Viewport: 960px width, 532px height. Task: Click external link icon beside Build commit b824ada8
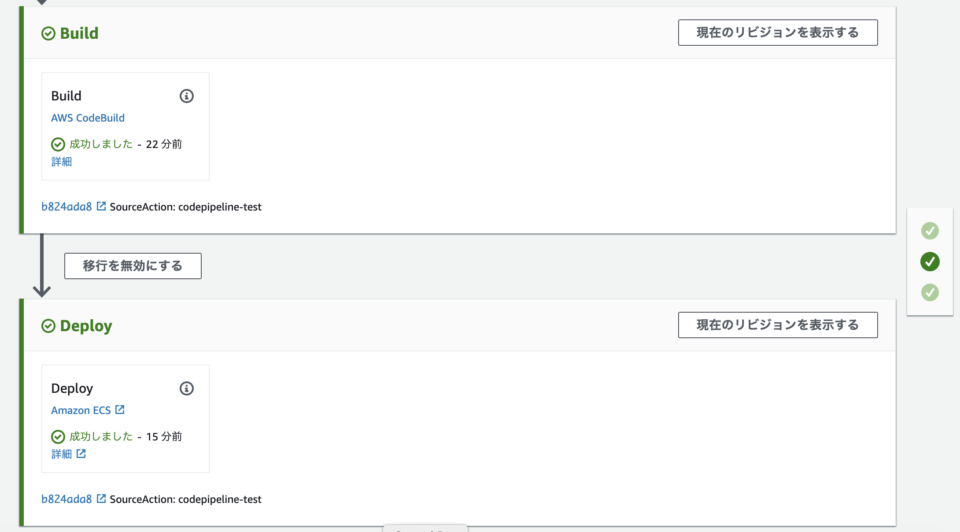101,207
